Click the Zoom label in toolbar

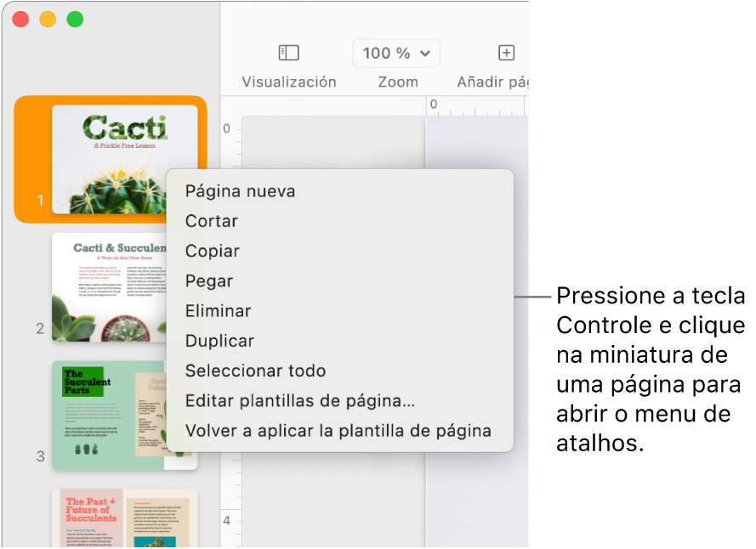[398, 82]
